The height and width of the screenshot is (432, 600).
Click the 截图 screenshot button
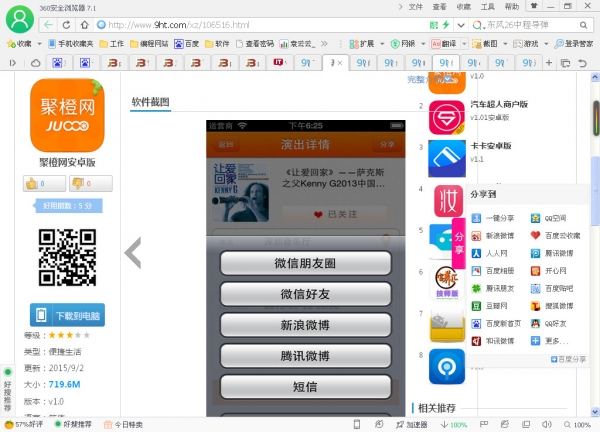[x=485, y=44]
